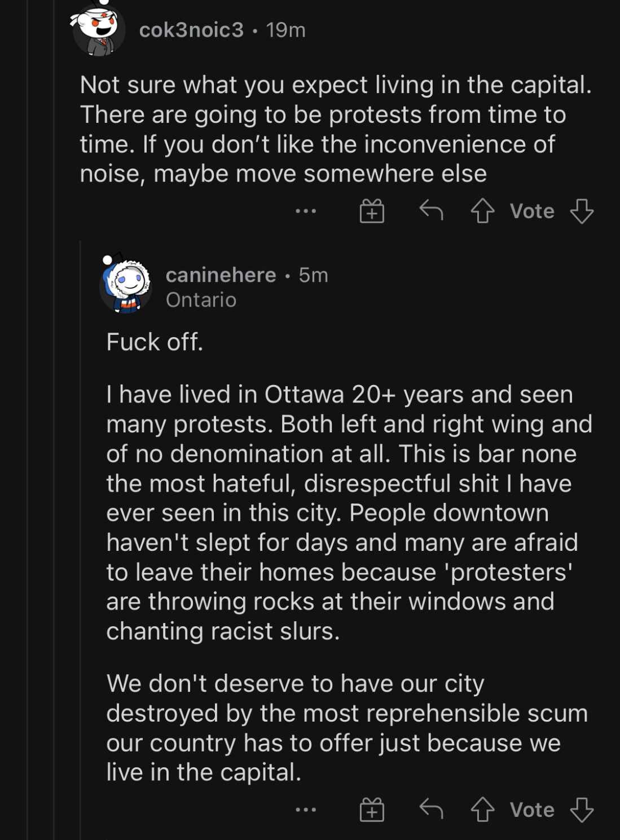Upvote cok3noic3's comment

coord(482,211)
